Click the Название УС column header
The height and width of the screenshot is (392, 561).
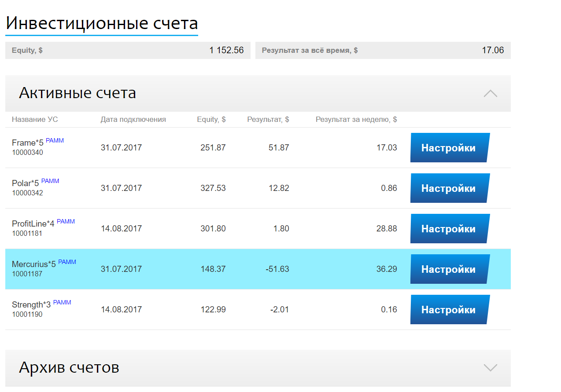(x=35, y=119)
